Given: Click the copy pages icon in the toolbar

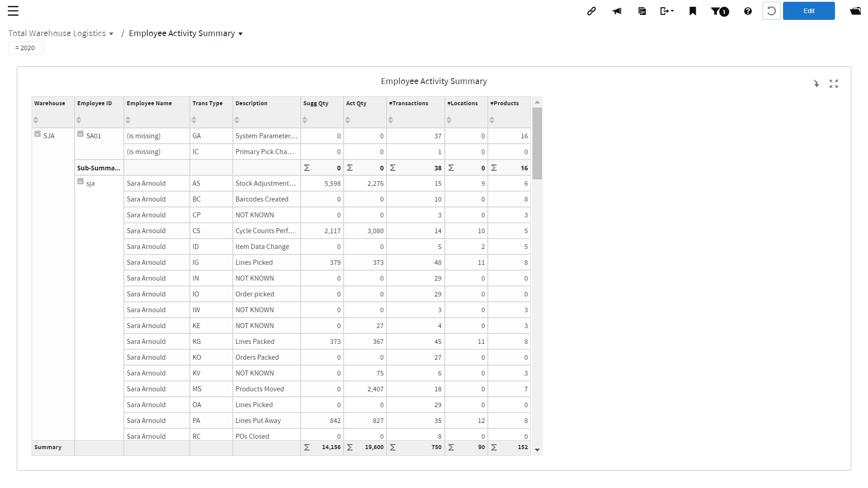Looking at the screenshot, I should click(x=642, y=11).
